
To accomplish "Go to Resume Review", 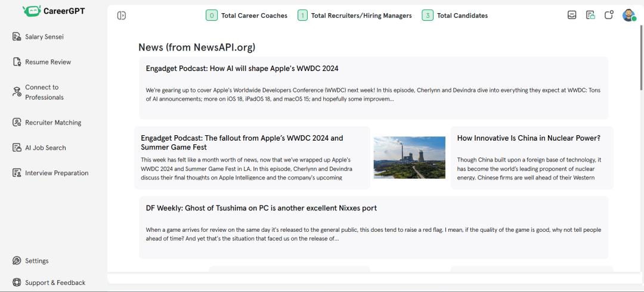I will [48, 62].
